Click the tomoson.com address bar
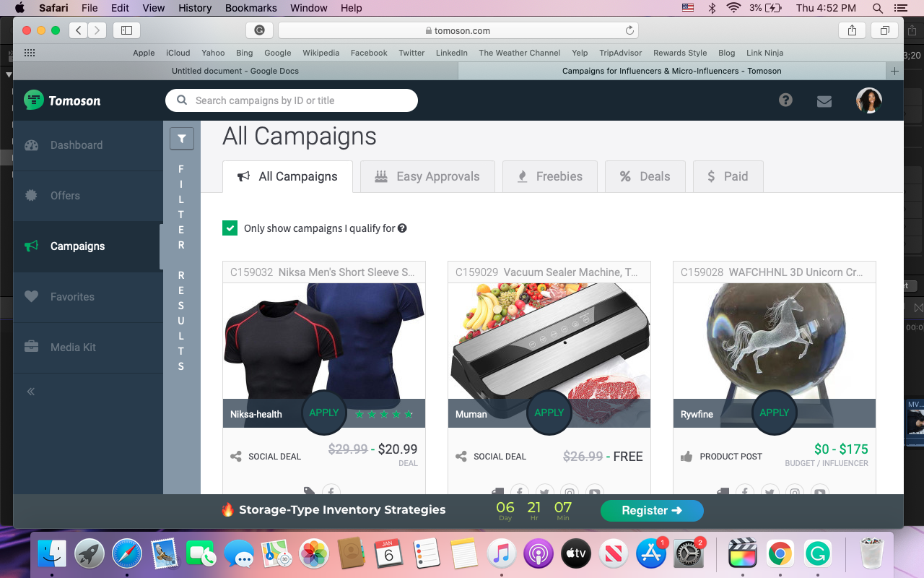Screen dimensions: 924x578 point(458,30)
